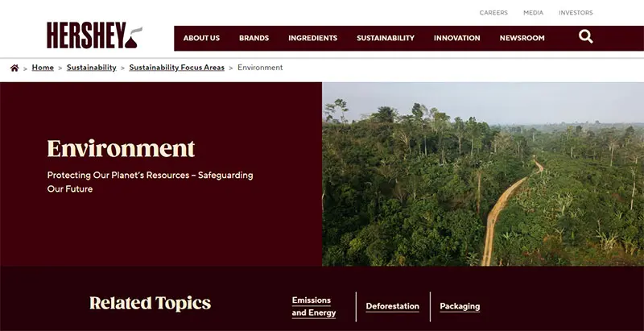The width and height of the screenshot is (644, 331).
Task: Click the home icon in breadcrumbs
Action: pos(14,68)
